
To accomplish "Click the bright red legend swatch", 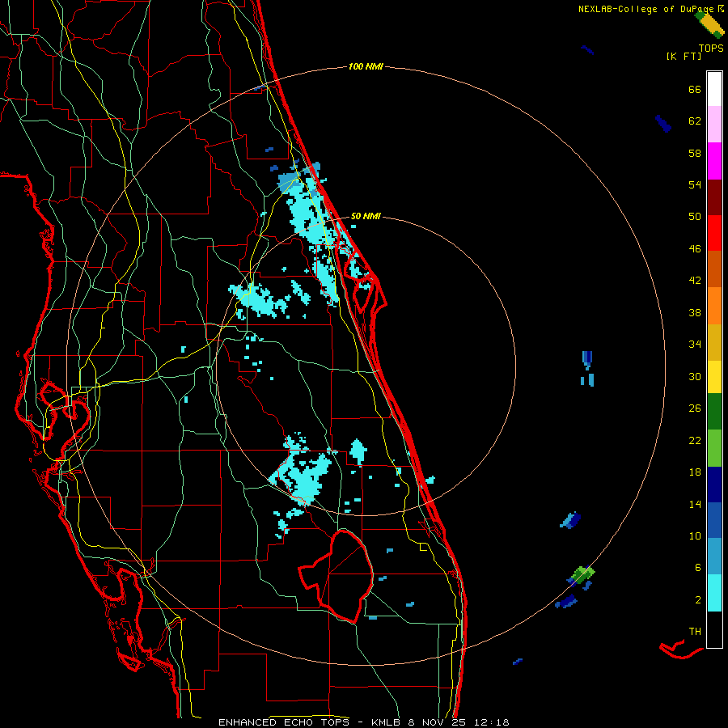I will (714, 233).
